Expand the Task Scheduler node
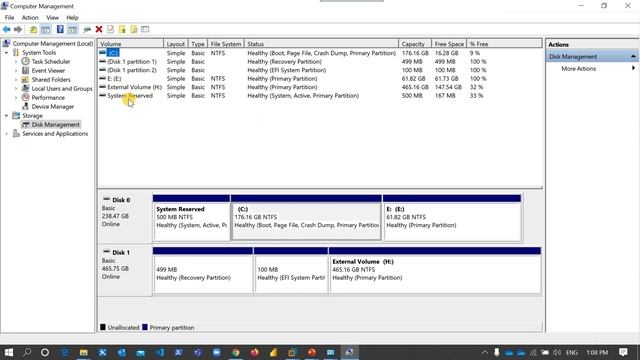 point(16,62)
